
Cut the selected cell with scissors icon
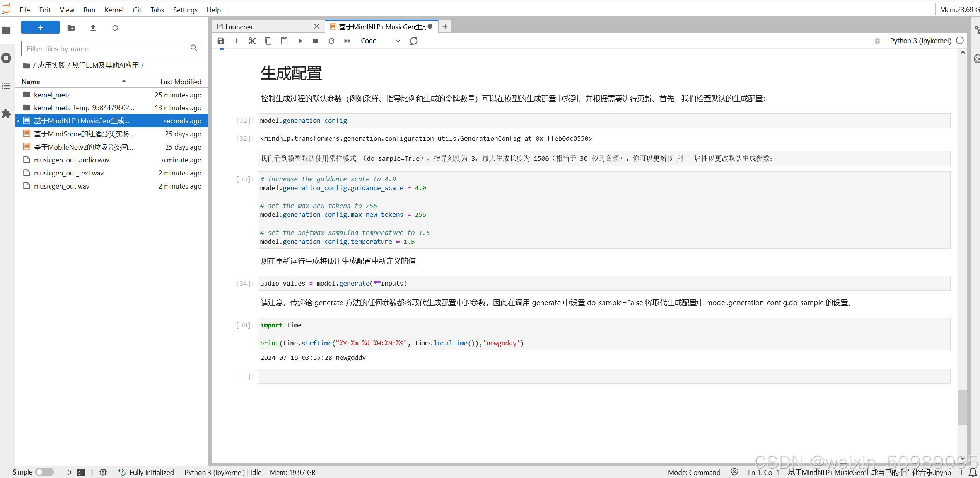tap(253, 41)
